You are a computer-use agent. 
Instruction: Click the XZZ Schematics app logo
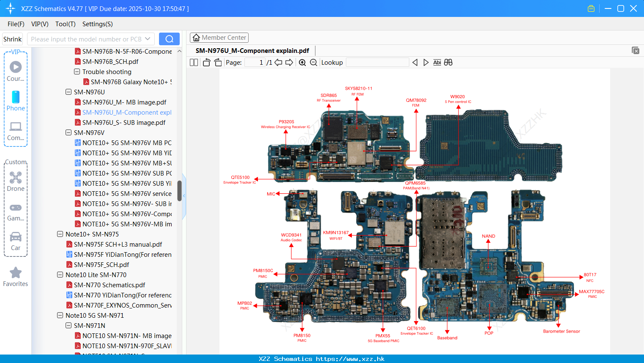(x=11, y=8)
